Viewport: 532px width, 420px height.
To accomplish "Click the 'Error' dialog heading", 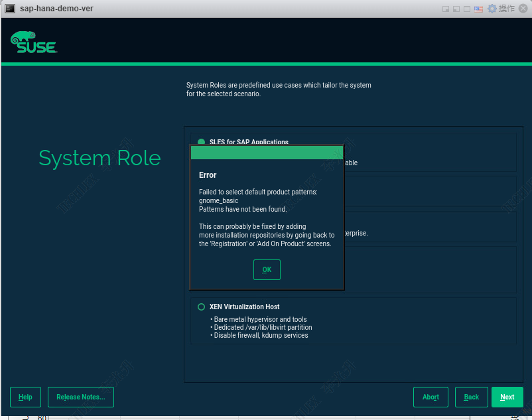I will pos(208,175).
